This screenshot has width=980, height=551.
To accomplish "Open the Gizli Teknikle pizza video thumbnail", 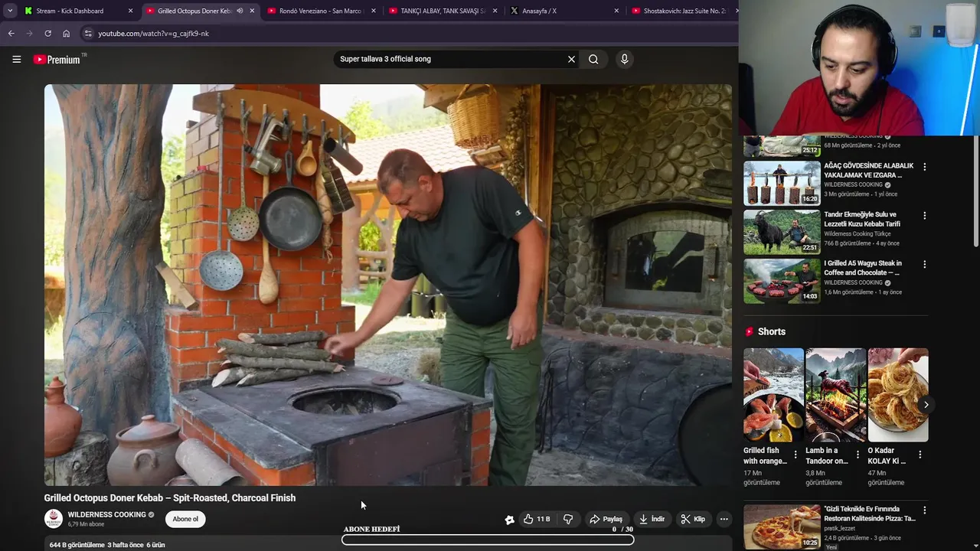I will coord(782,527).
